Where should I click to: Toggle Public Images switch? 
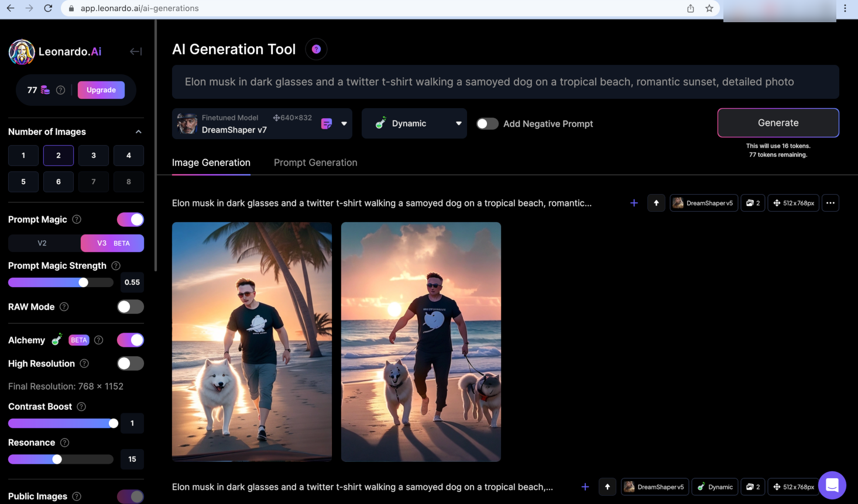tap(131, 496)
